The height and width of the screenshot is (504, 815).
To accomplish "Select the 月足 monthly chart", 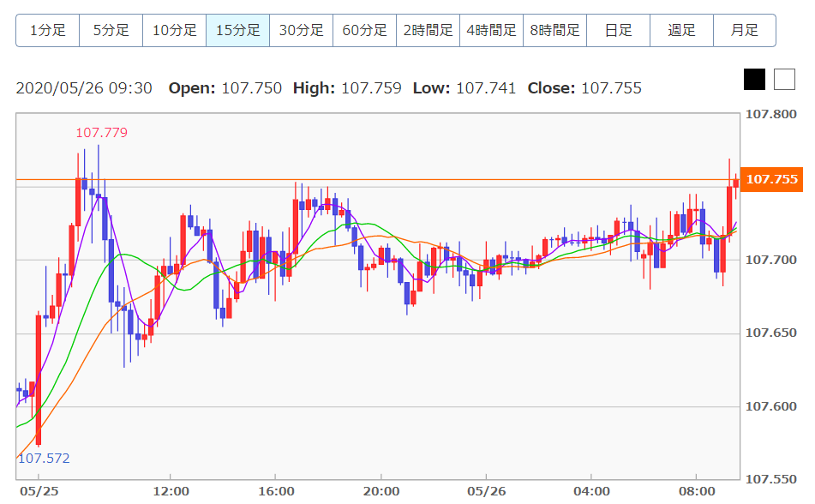I will click(745, 31).
